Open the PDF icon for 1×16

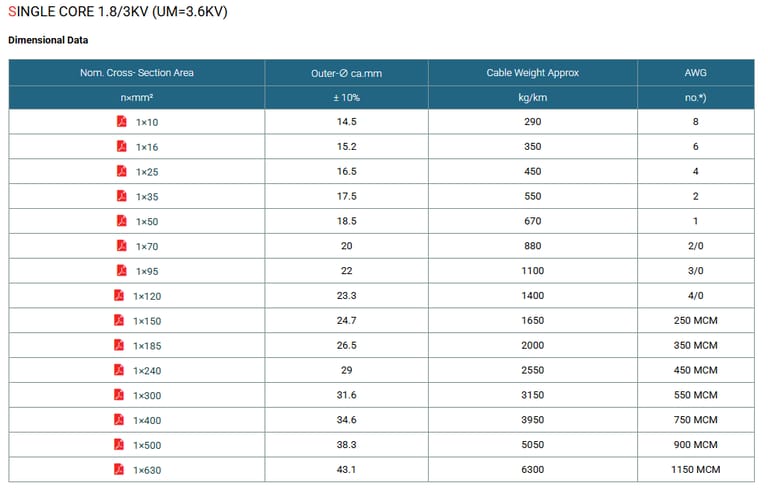tap(121, 146)
